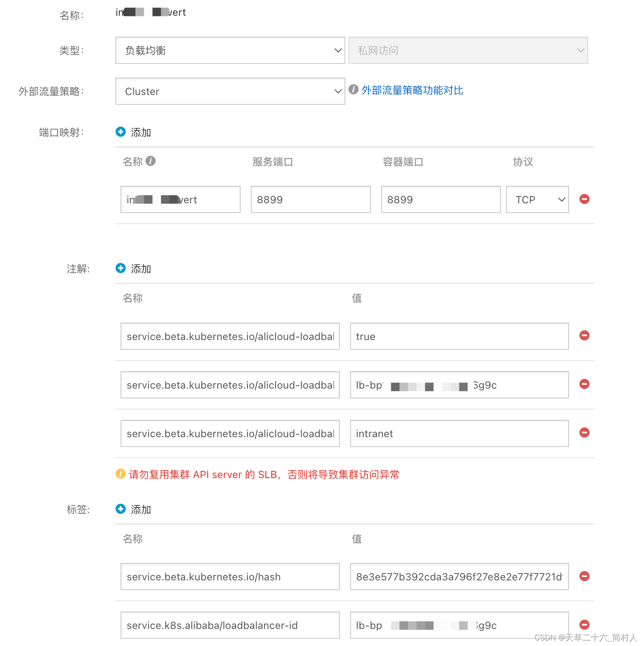Remove the service.beta.kubernetes.io/hash label row

pos(584,576)
